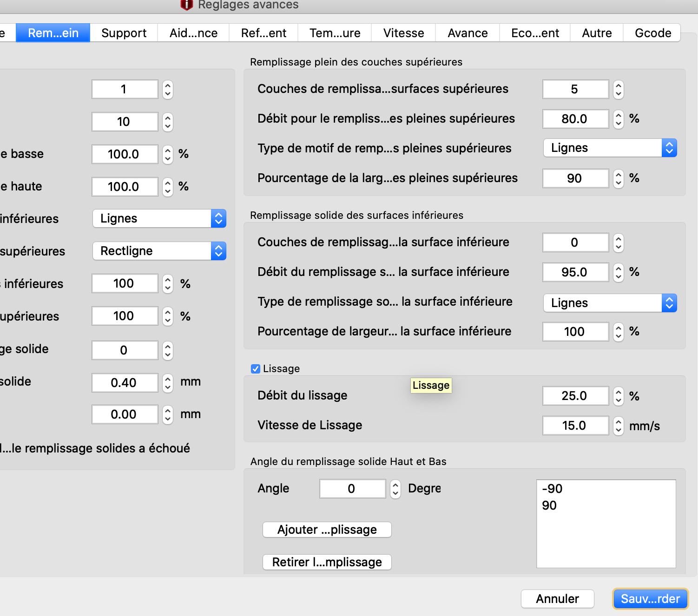698x616 pixels.
Task: Click stepper for top solid width percentage
Action: click(x=618, y=178)
